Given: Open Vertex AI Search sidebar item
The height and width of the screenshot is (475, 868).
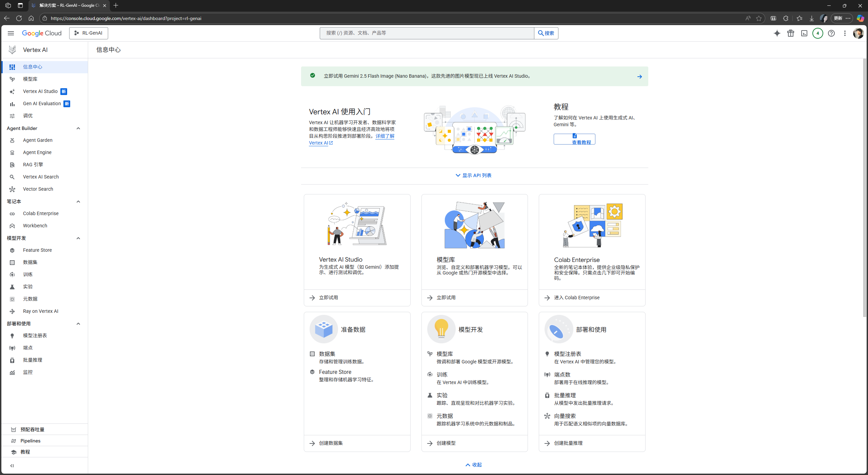Looking at the screenshot, I should click(x=45, y=177).
